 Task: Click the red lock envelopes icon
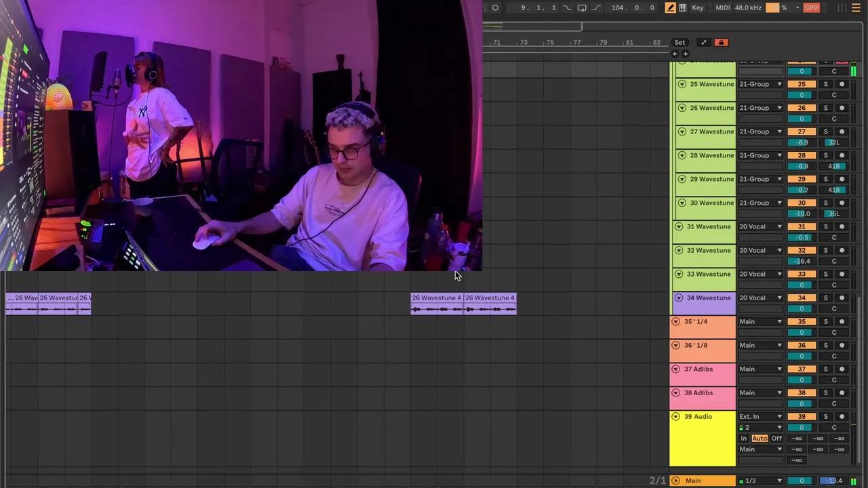coord(721,42)
